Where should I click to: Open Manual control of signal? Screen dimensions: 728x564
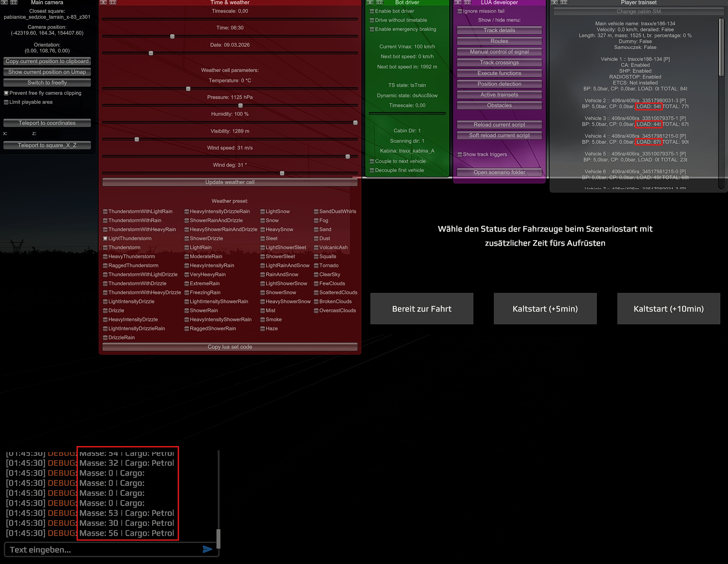pyautogui.click(x=499, y=52)
